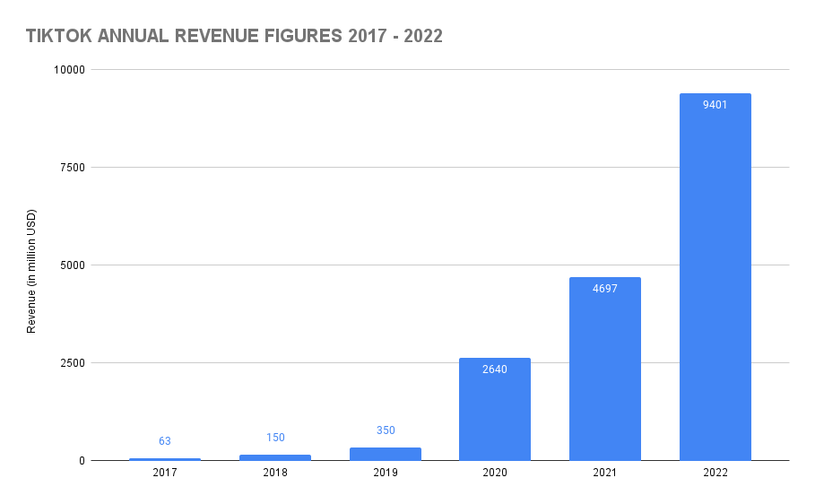
Task: Click the chart title "TIKTOK ANNUAL REVENUE FIGURES 2017 - 2022"
Action: point(234,36)
